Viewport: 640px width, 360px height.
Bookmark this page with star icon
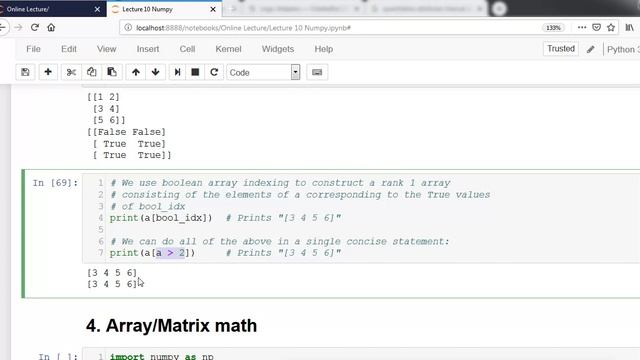click(x=611, y=28)
